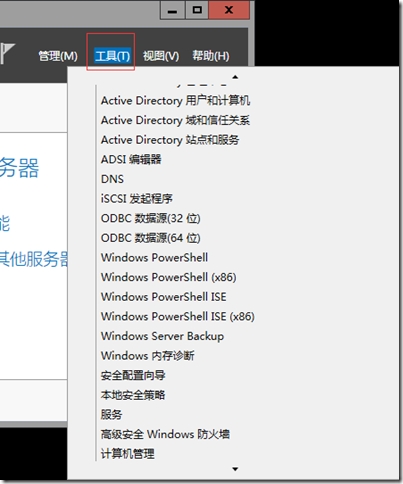Viewport: 403px width, 484px height.
Task: Open Windows Server Backup
Action: point(162,336)
